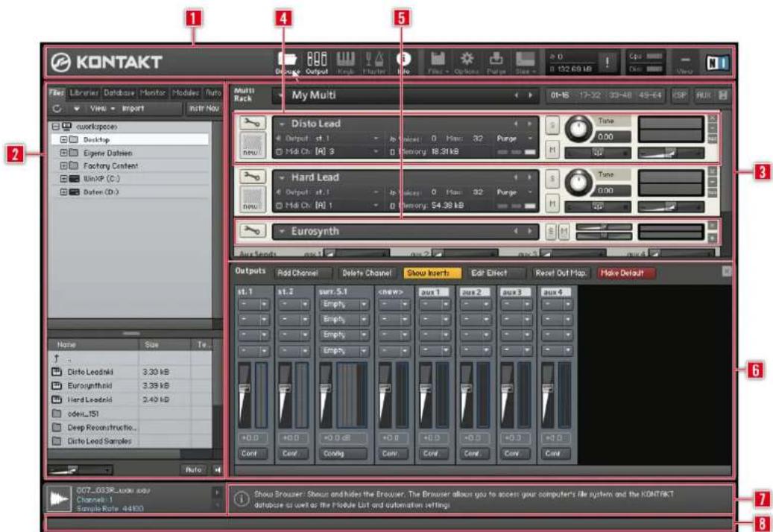Click the Delete Channel button
The width and height of the screenshot is (773, 532).
pyautogui.click(x=367, y=273)
